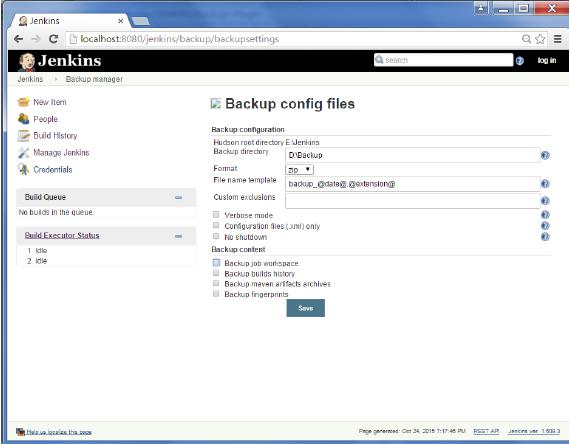The height and width of the screenshot is (444, 570).
Task: Open the New Item link
Action: coord(50,102)
